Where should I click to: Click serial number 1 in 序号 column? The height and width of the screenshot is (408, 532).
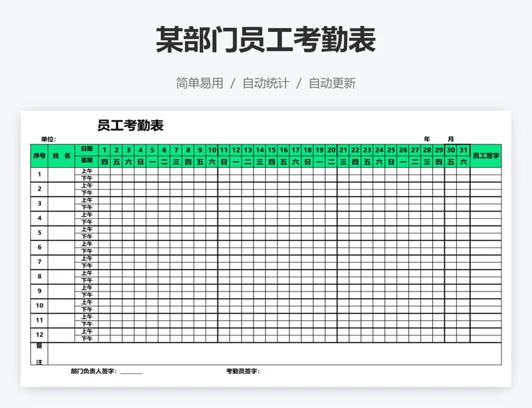(x=39, y=174)
